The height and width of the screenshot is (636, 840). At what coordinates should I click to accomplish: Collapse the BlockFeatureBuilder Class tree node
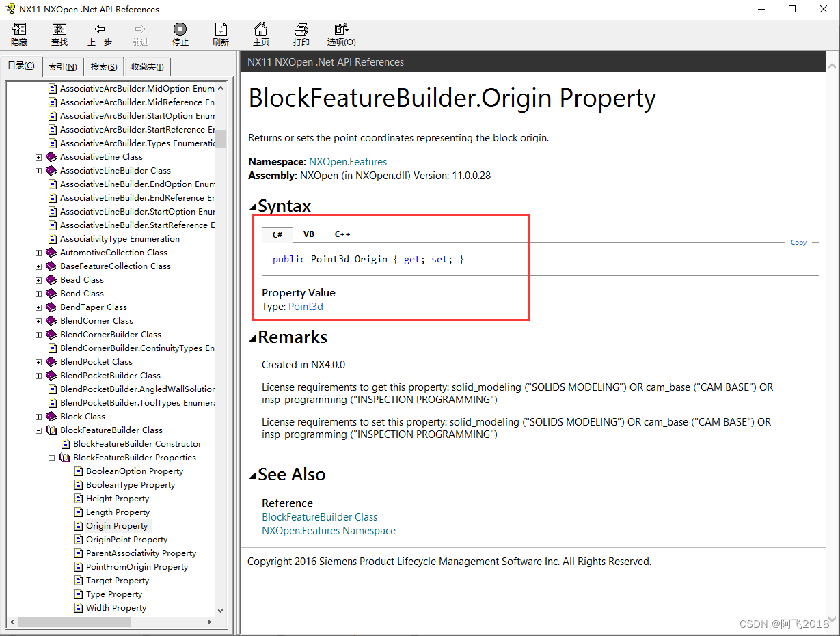[x=38, y=430]
